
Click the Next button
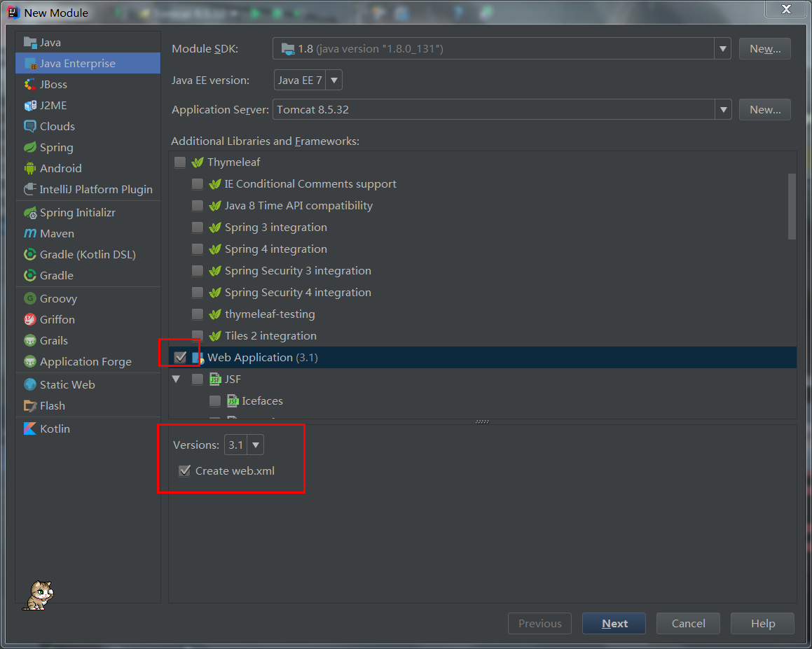[x=614, y=624]
